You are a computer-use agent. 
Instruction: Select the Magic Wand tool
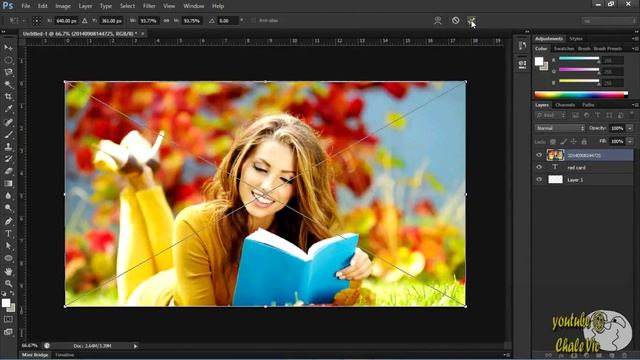pyautogui.click(x=8, y=85)
